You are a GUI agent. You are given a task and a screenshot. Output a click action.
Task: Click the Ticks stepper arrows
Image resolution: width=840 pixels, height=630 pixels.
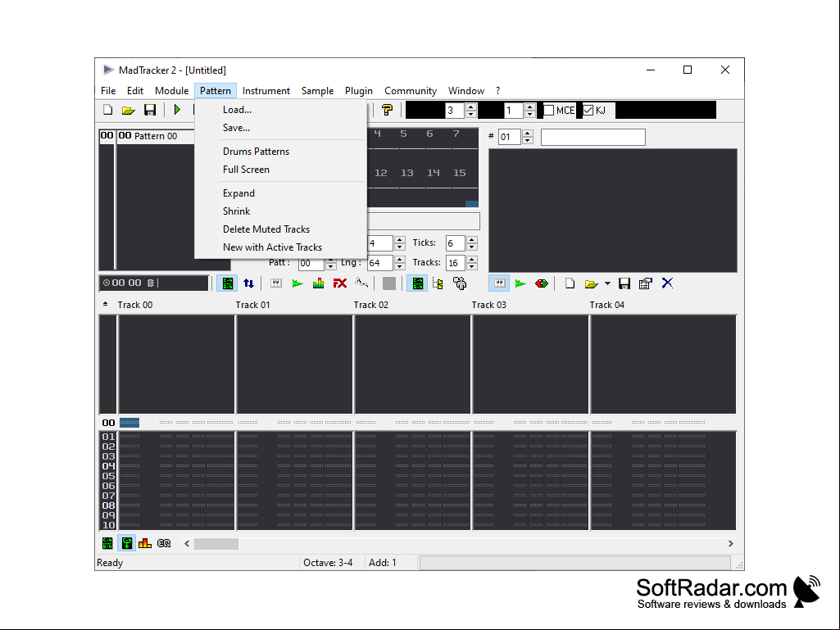coord(472,243)
